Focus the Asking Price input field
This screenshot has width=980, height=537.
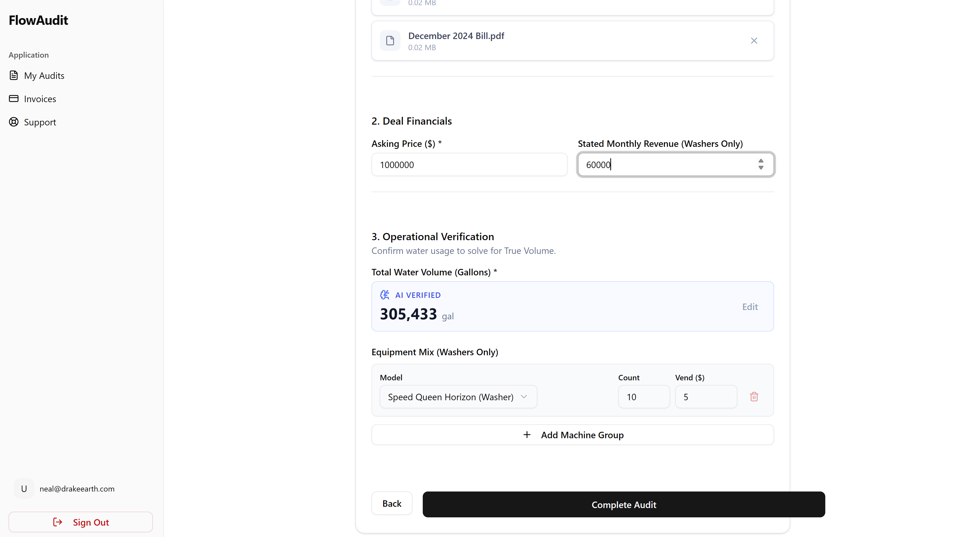pos(469,165)
